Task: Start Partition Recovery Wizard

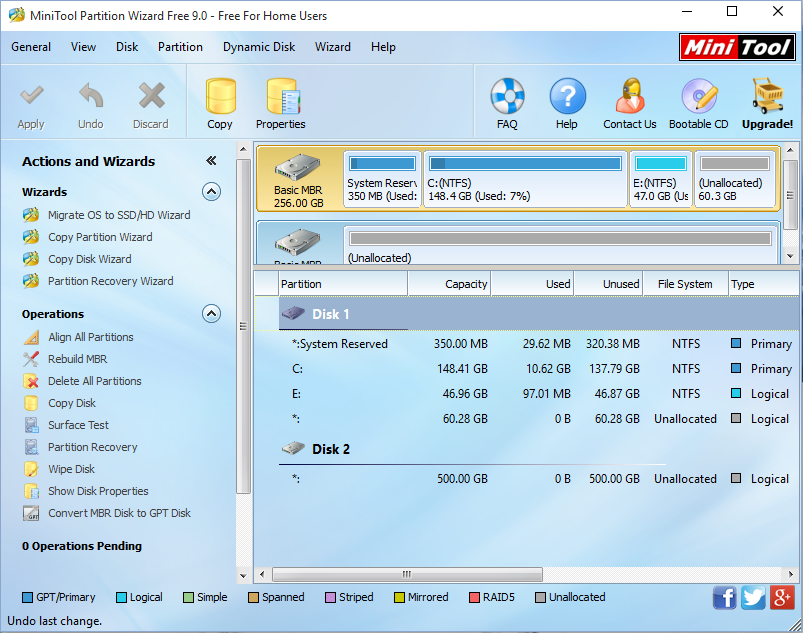Action: 111,281
